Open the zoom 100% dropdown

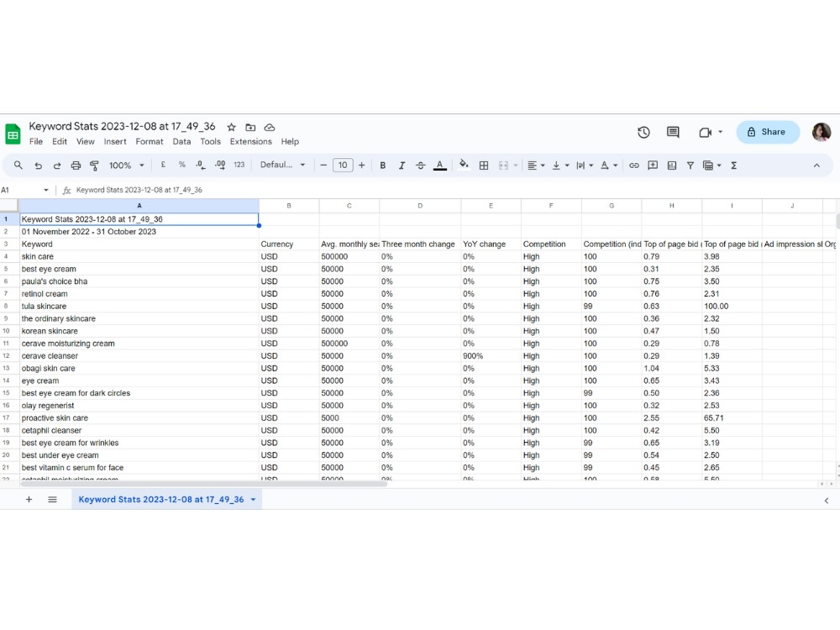click(x=127, y=165)
